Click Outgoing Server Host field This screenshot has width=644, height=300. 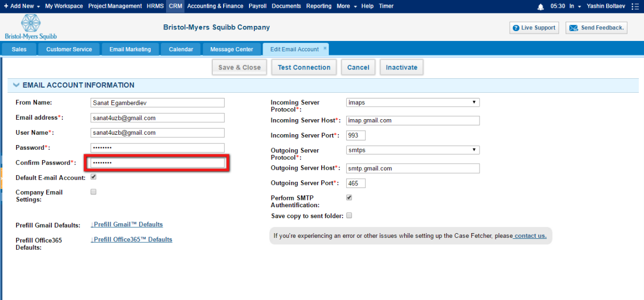413,168
